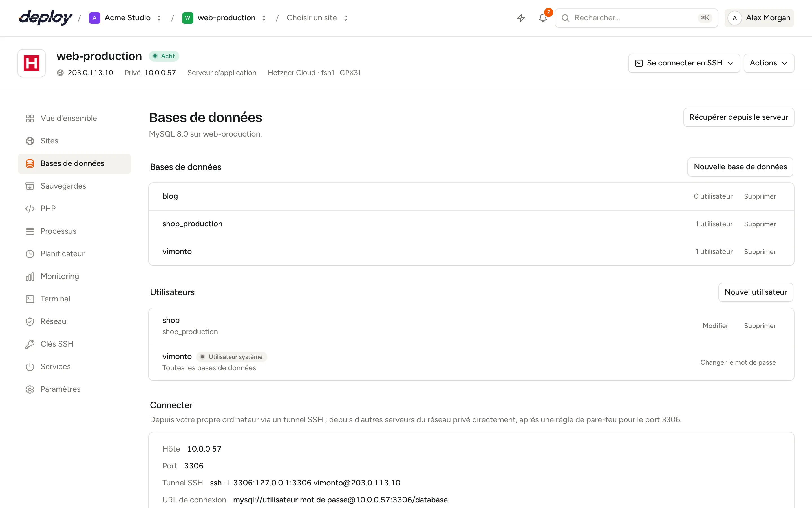Image resolution: width=812 pixels, height=508 pixels.
Task: Click Nouvelle base de données button
Action: pyautogui.click(x=740, y=167)
